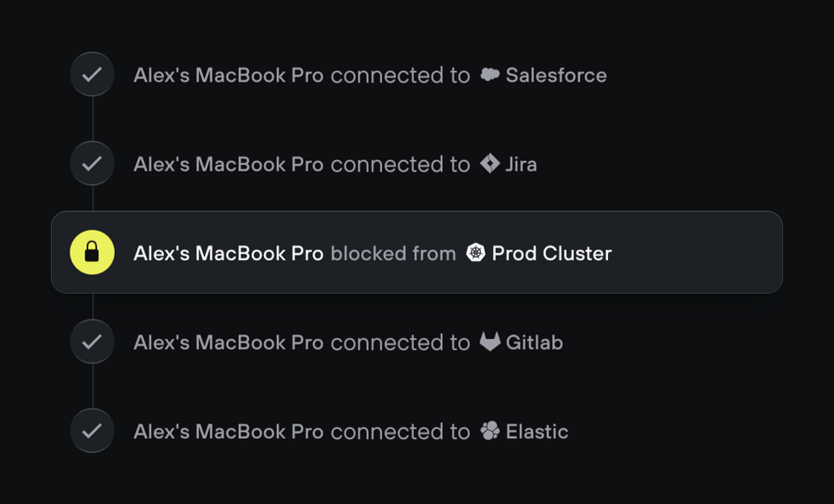This screenshot has height=504, width=834.
Task: Open the Elastic connection label
Action: click(x=537, y=431)
